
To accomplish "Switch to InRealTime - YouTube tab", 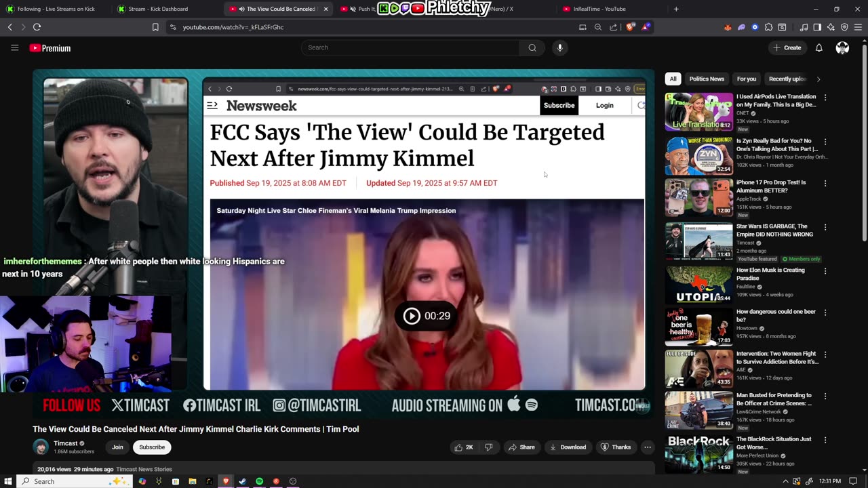I will pyautogui.click(x=610, y=9).
